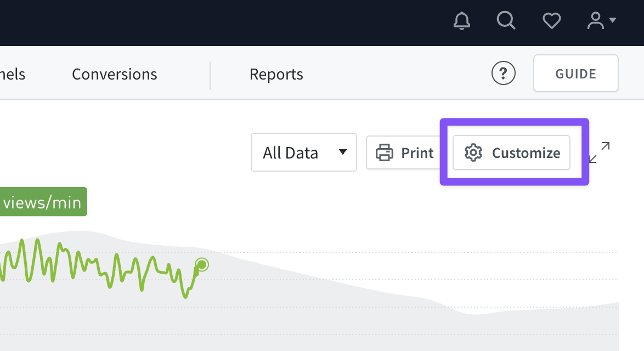Click the views/min green label
Viewport: 644px width, 351px height.
43,202
